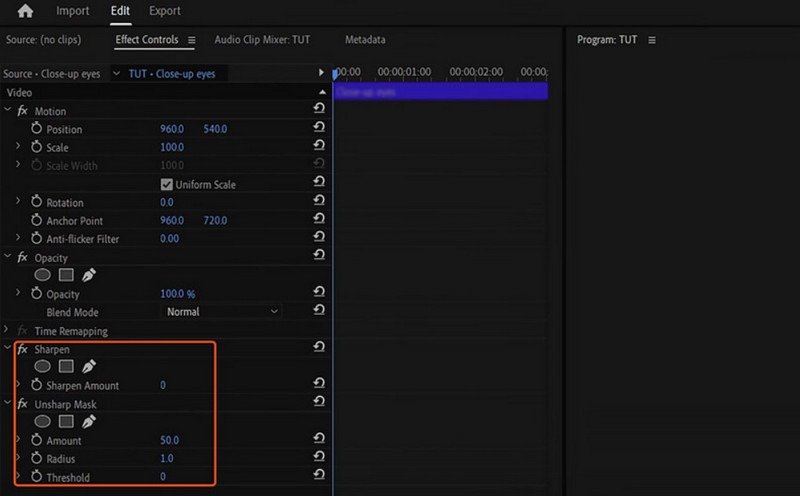Image resolution: width=800 pixels, height=496 pixels.
Task: Create rectangle mask under Unsharp Mask
Action: point(67,422)
